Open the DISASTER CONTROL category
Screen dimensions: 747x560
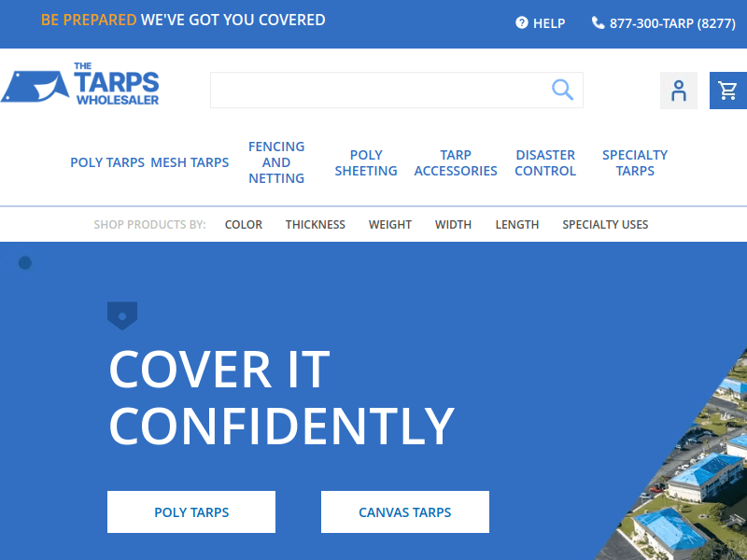click(x=545, y=162)
